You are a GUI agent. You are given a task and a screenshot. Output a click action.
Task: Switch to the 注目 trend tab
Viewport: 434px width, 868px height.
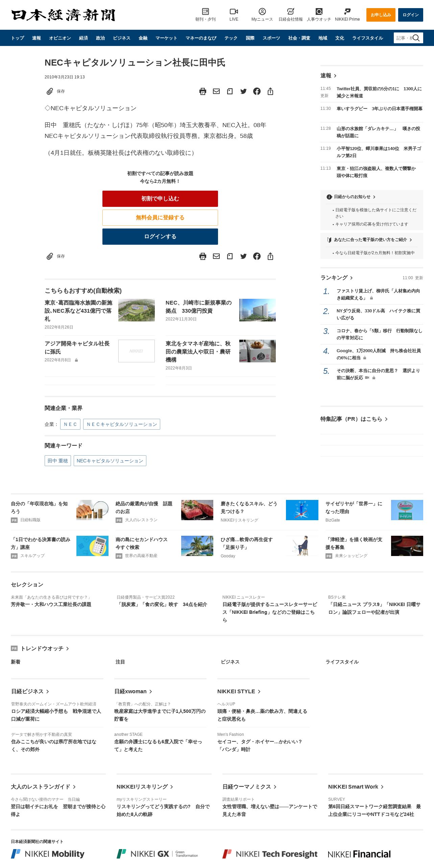[120, 662]
